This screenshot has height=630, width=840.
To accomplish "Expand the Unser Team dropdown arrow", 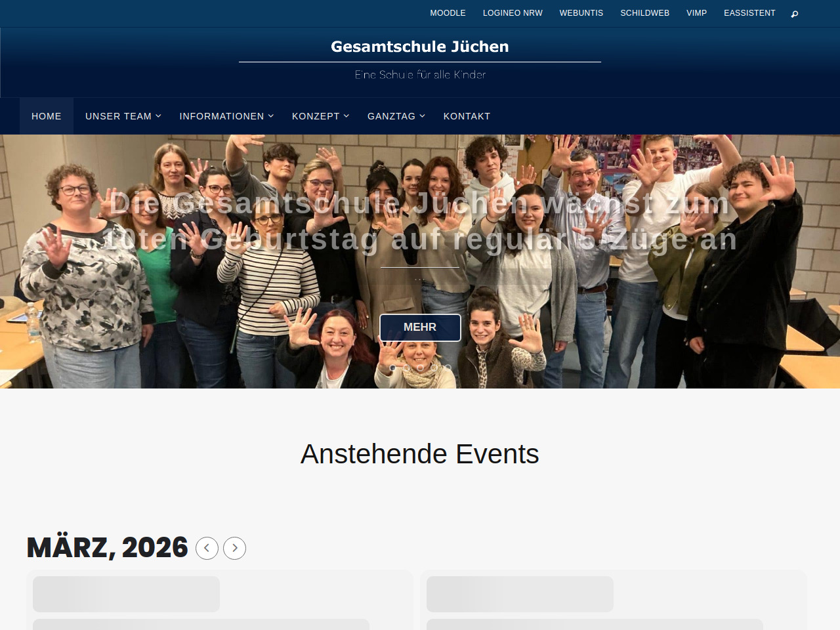I will click(x=158, y=115).
